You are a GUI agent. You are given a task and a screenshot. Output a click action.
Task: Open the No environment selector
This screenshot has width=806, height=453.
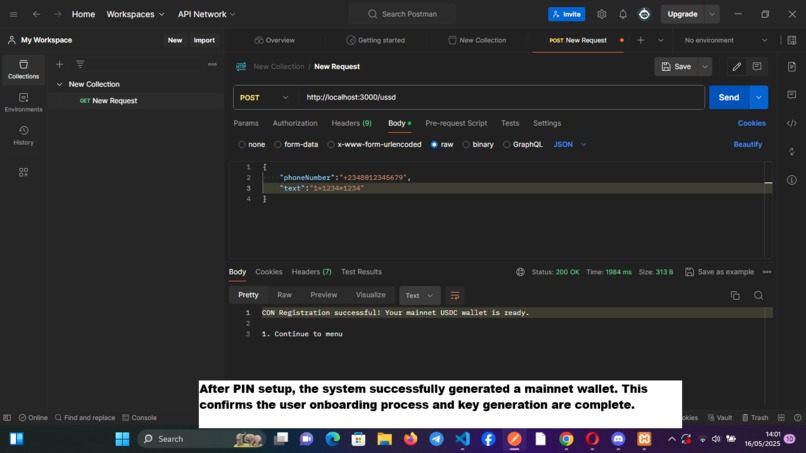726,40
